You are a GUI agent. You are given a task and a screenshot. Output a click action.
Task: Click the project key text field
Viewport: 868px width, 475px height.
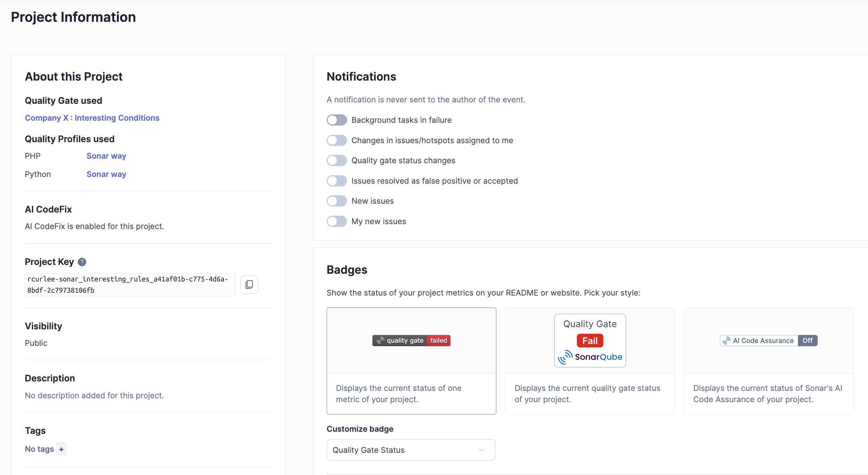130,284
